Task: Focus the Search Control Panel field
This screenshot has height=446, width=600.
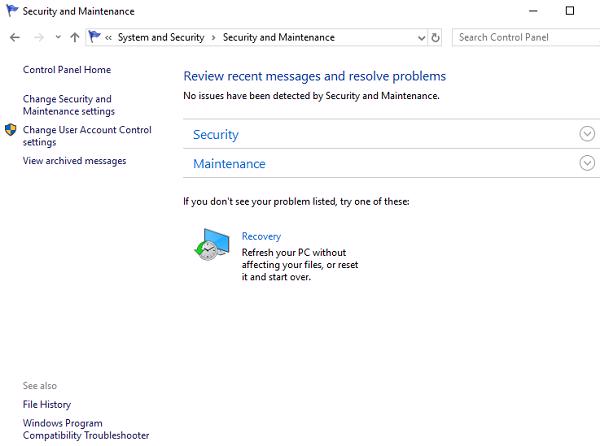Action: coord(526,37)
